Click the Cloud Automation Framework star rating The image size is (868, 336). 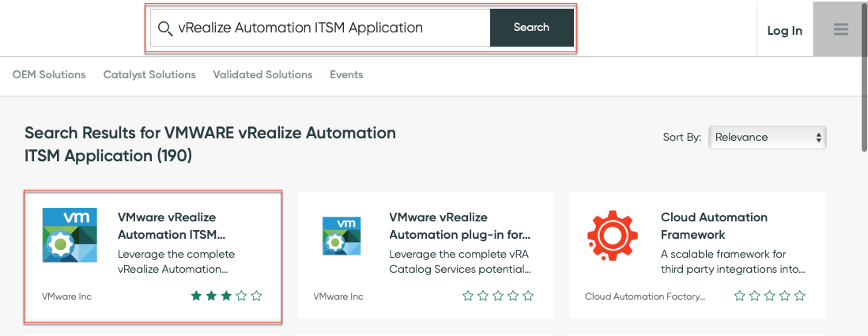769,296
